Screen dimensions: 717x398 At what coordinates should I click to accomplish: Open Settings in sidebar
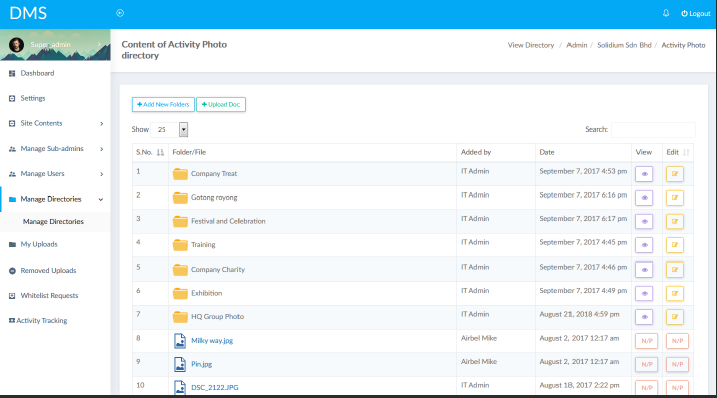click(32, 98)
